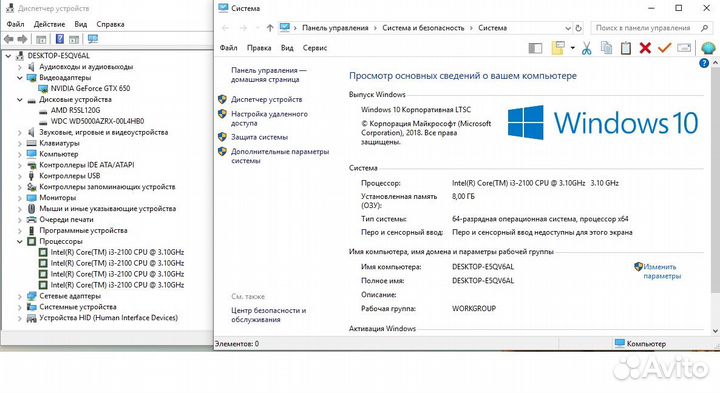Select DESKTOP-ESQV6AL root node in Device Manager
720x393 pixels.
pos(58,56)
